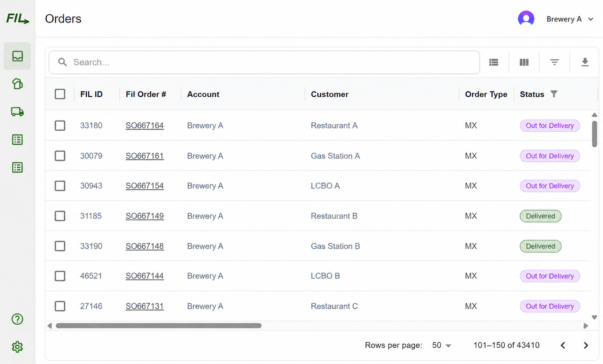Open the help question mark icon

18,319
